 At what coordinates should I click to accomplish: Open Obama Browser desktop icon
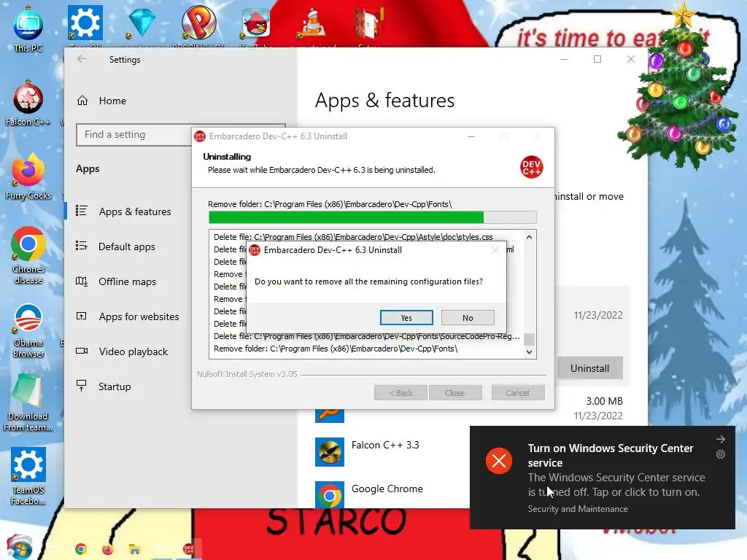pyautogui.click(x=28, y=331)
